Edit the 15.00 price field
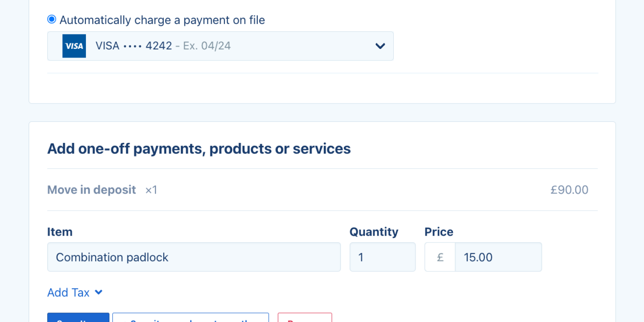 498,257
